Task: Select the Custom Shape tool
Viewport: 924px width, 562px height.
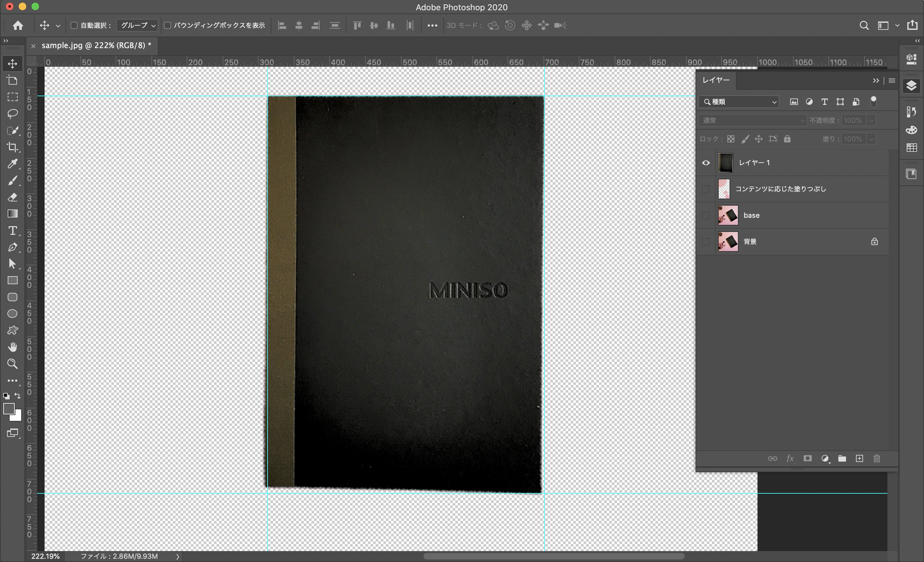Action: [13, 330]
